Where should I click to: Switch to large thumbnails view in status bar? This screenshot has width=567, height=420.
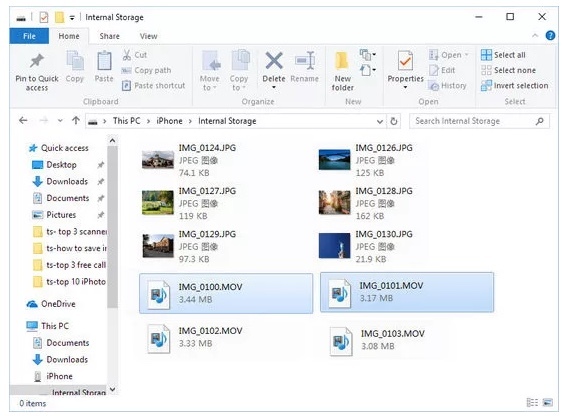(x=547, y=402)
